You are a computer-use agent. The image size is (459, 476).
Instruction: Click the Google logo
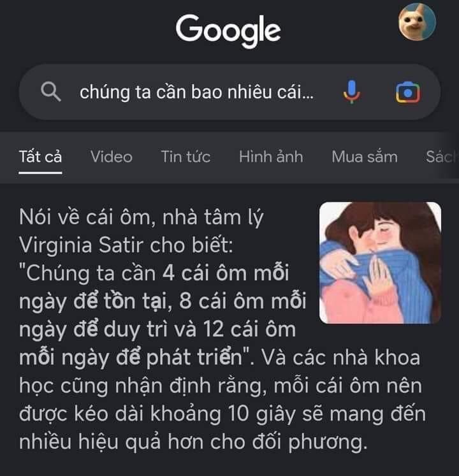(x=228, y=31)
